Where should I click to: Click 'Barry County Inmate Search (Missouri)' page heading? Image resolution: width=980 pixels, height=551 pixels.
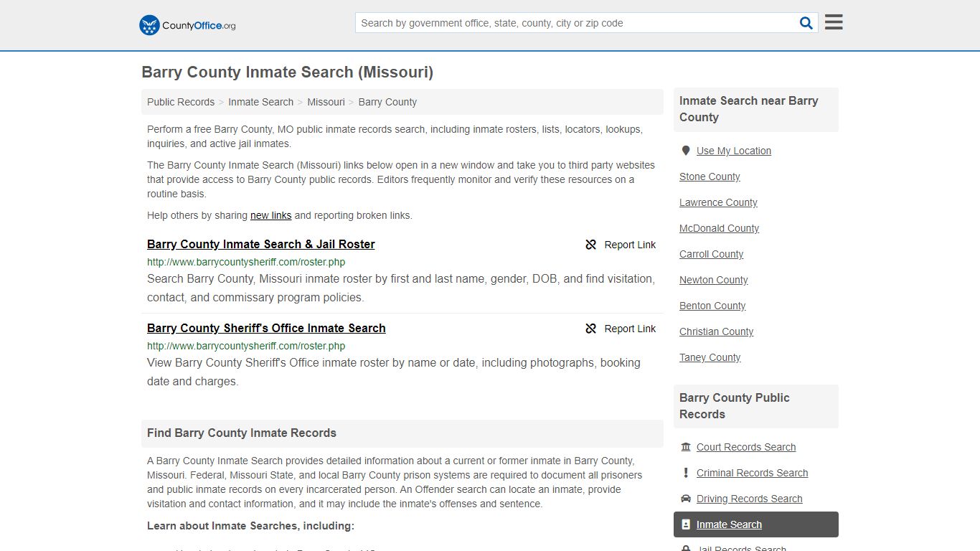pos(287,72)
